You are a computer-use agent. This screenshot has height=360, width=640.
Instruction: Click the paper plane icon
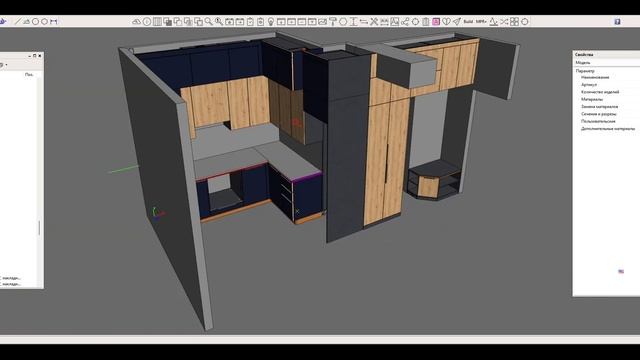pos(457,22)
